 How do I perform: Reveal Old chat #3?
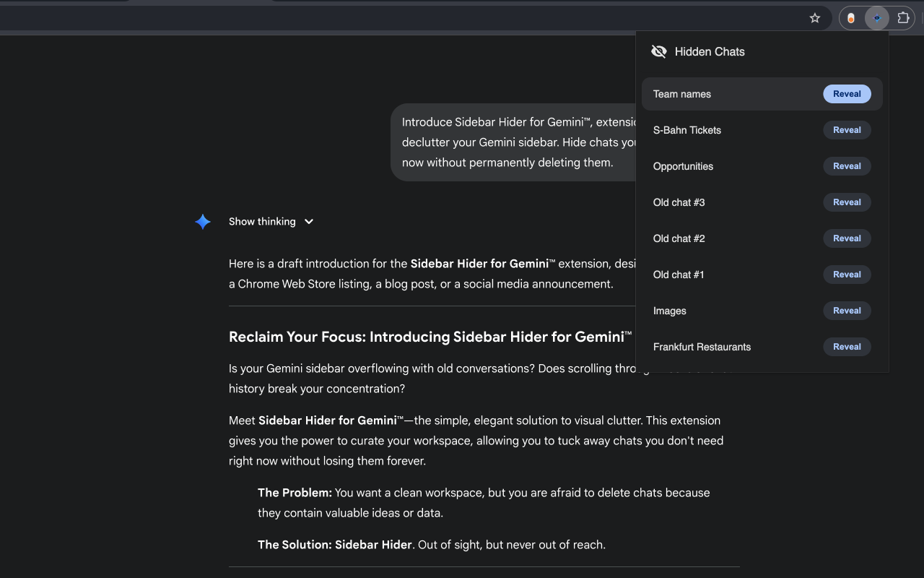(847, 202)
